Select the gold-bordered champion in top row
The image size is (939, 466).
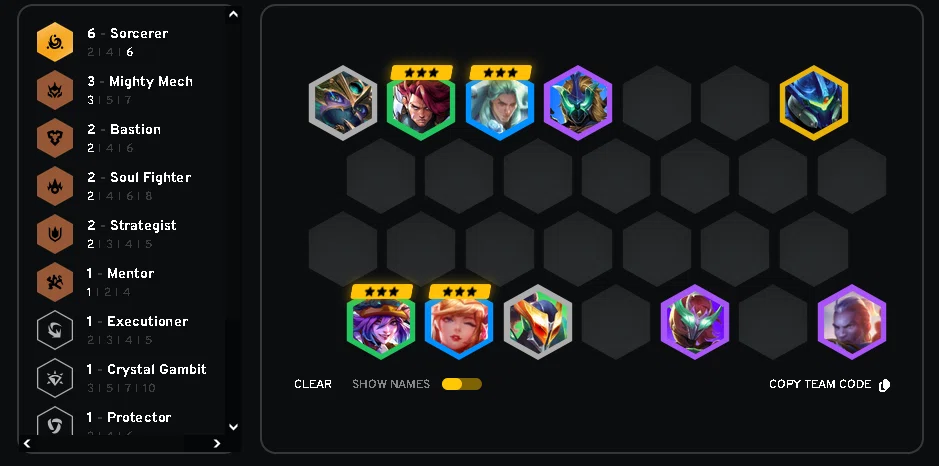pos(814,103)
